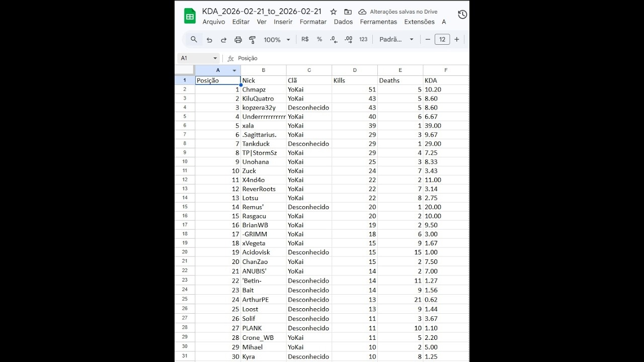Select the cell containing Tankduck
This screenshot has height=362, width=644.
pyautogui.click(x=263, y=144)
